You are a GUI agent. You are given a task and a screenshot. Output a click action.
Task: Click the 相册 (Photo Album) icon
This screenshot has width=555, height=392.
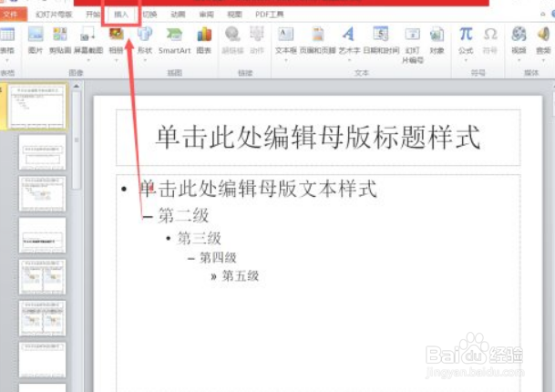coord(116,35)
